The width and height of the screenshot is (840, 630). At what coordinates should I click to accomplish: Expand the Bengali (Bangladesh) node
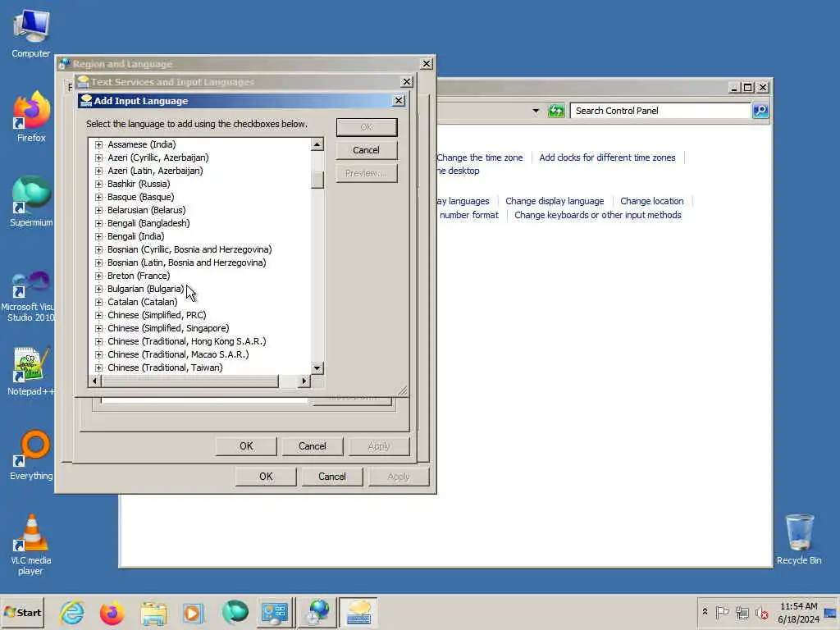98,223
